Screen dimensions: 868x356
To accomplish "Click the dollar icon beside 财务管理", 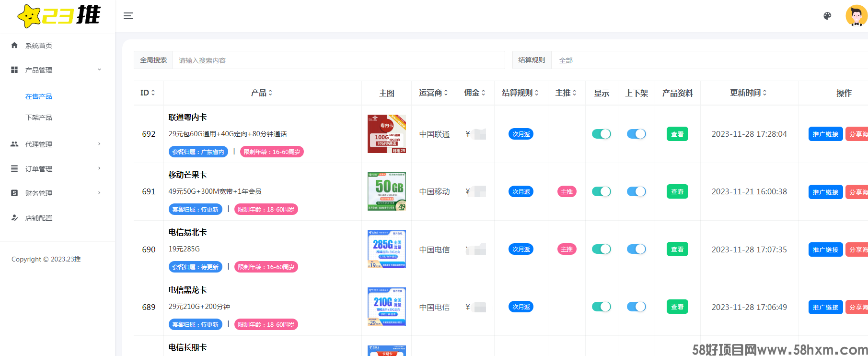I will (14, 193).
